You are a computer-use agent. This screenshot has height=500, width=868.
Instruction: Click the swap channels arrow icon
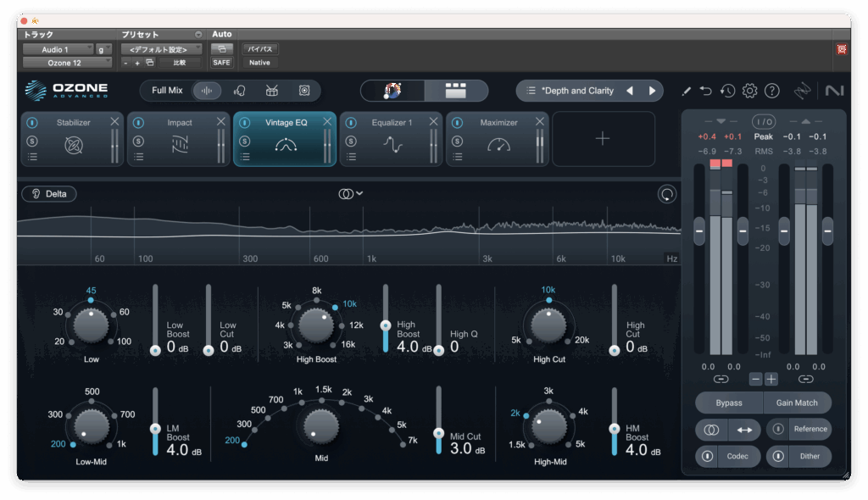coord(743,430)
